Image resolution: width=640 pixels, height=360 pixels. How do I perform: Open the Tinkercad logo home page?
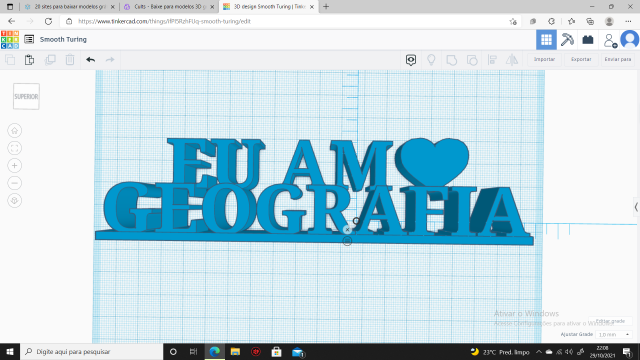pos(10,40)
